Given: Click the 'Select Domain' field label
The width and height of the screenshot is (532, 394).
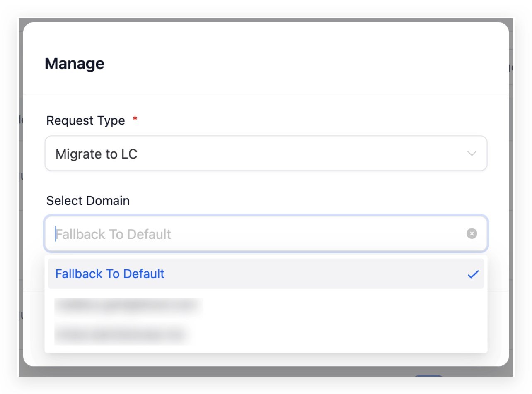Looking at the screenshot, I should pyautogui.click(x=88, y=201).
